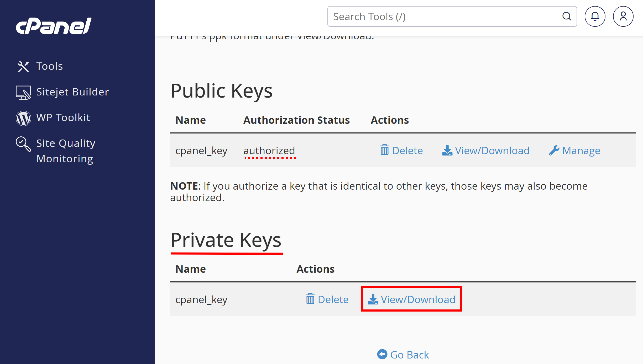
Task: Open Sitejet Builder from sidebar
Action: pyautogui.click(x=72, y=91)
